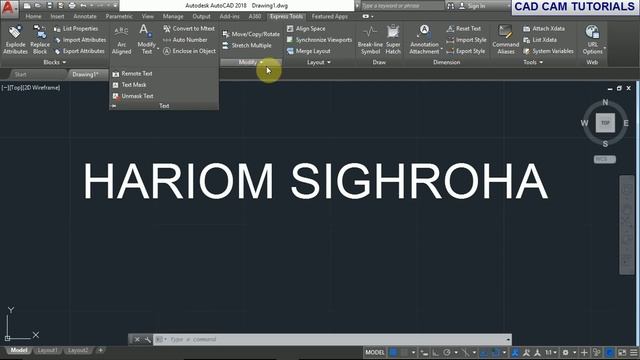The image size is (640, 360).
Task: Click the command line input field
Action: click(332, 339)
